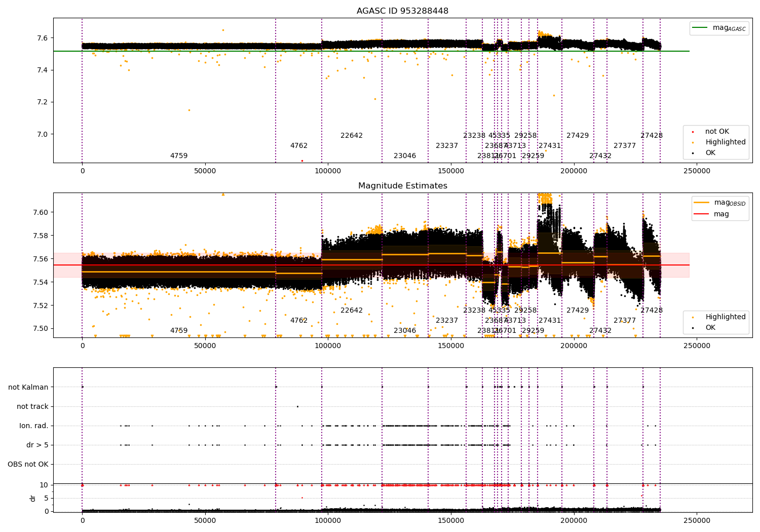Click y-axis tick 7.2 in top plot

pyautogui.click(x=42, y=102)
